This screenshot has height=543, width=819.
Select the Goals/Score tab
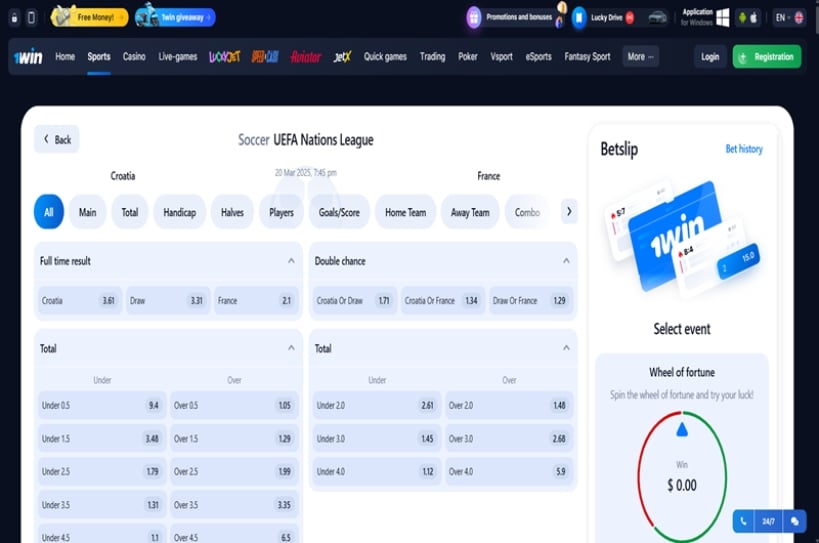(339, 212)
